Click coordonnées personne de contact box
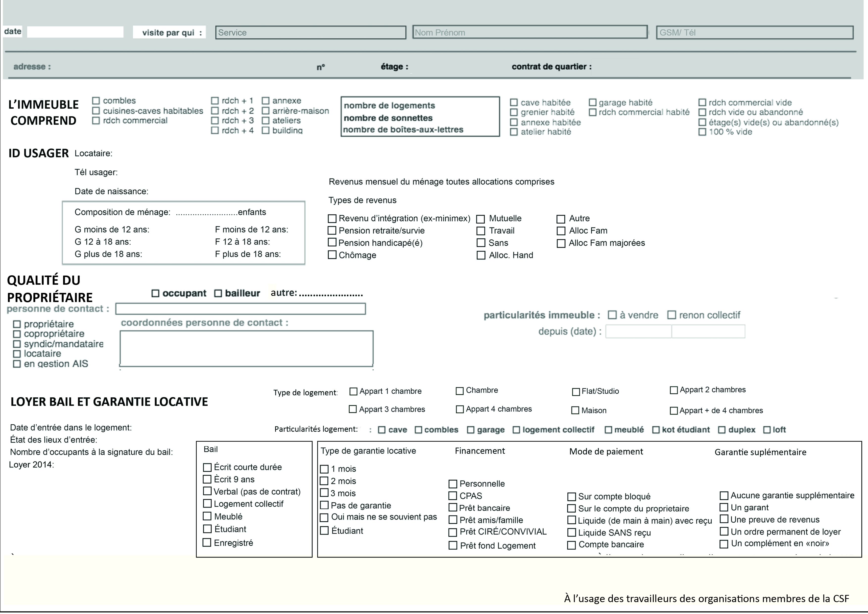 click(246, 349)
